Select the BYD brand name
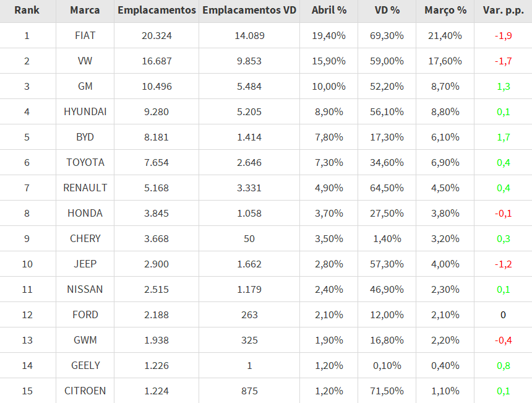This screenshot has height=403, width=532. pyautogui.click(x=85, y=137)
